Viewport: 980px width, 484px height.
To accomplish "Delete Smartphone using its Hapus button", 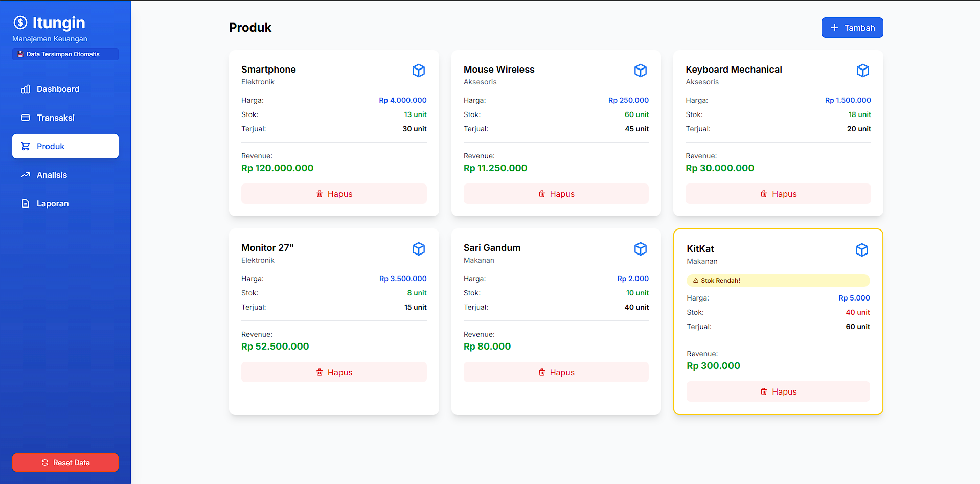I will coord(334,194).
